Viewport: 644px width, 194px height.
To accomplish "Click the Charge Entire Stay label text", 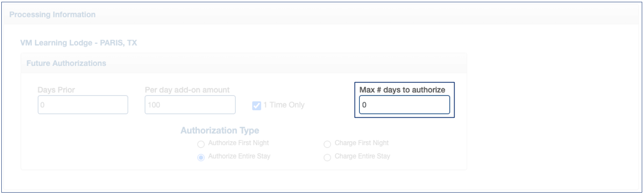I will point(363,156).
